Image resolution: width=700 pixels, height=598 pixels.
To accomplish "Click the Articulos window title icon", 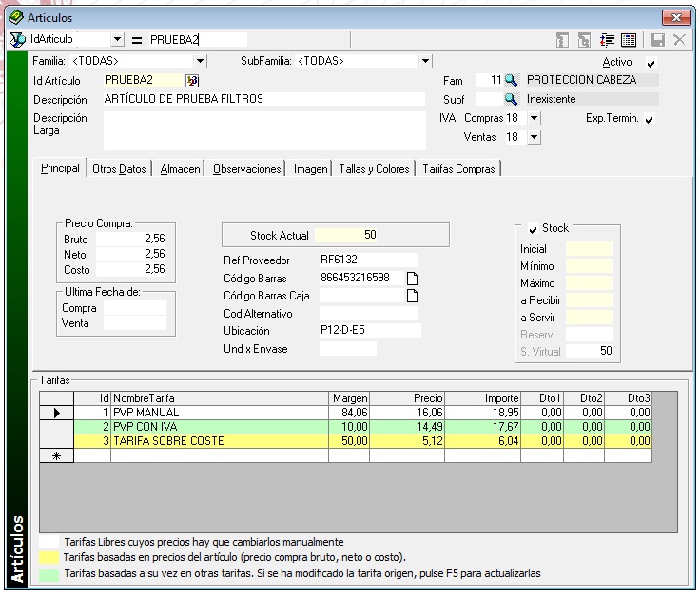I will click(x=16, y=17).
